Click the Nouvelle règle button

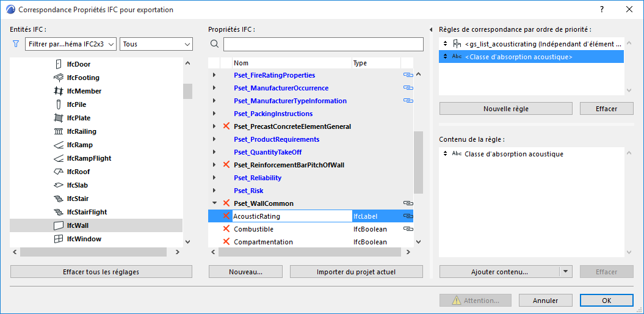(x=505, y=109)
